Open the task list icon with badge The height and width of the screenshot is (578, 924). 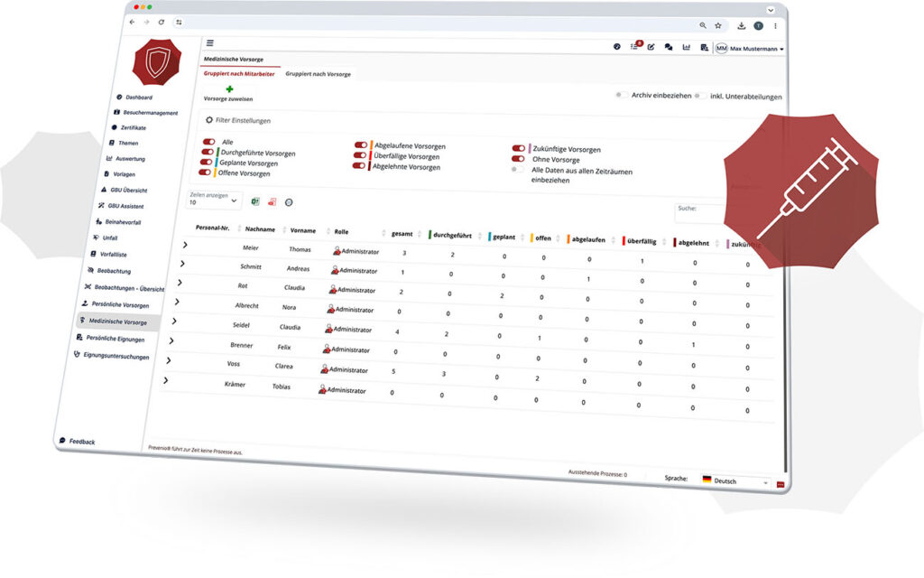click(x=634, y=46)
